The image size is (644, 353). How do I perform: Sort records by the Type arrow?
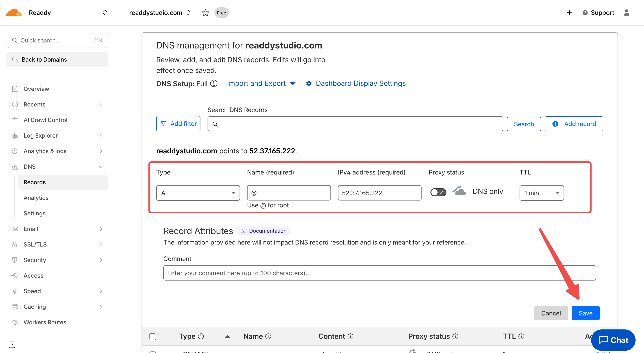click(x=227, y=337)
